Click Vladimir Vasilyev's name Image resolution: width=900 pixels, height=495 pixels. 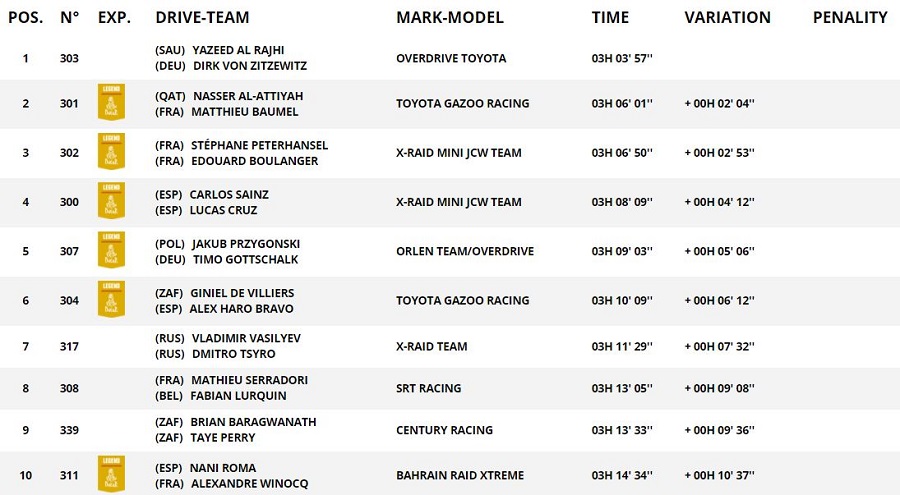tap(245, 338)
